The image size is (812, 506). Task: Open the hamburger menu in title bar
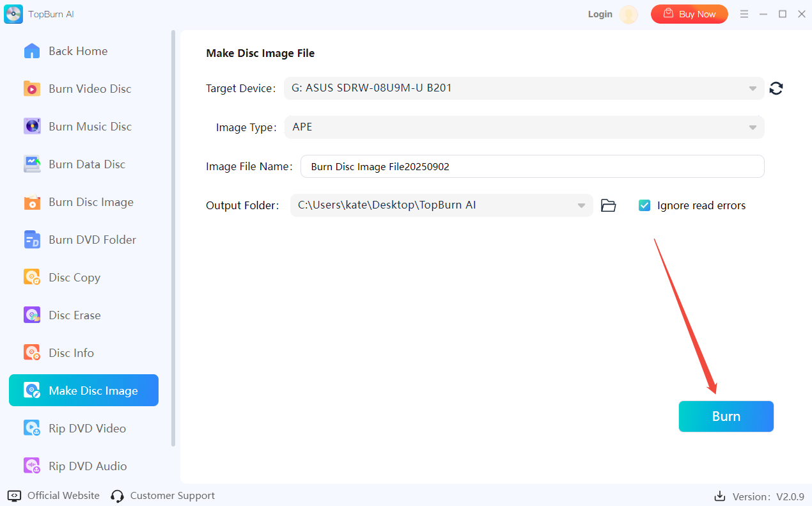[x=744, y=14]
